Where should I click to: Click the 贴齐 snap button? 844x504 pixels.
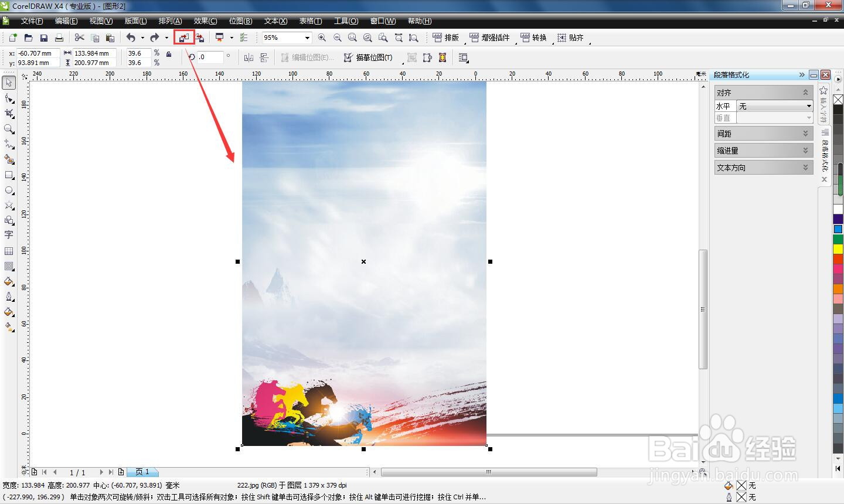(x=570, y=38)
